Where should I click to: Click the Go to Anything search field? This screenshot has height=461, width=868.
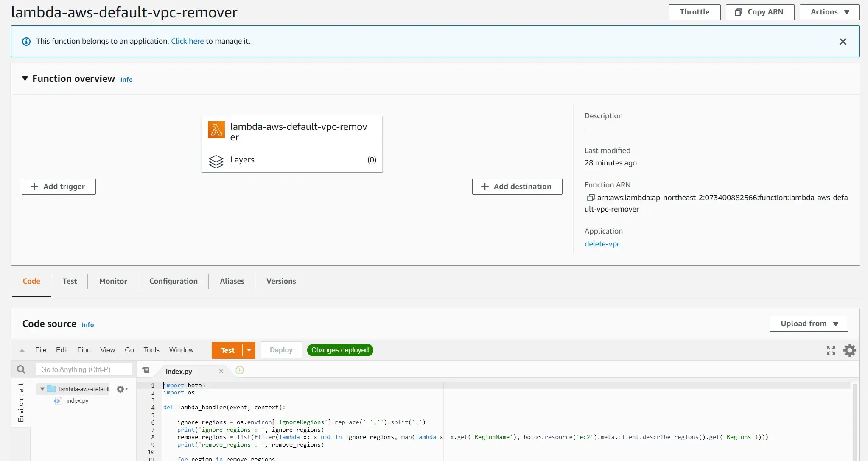click(84, 369)
